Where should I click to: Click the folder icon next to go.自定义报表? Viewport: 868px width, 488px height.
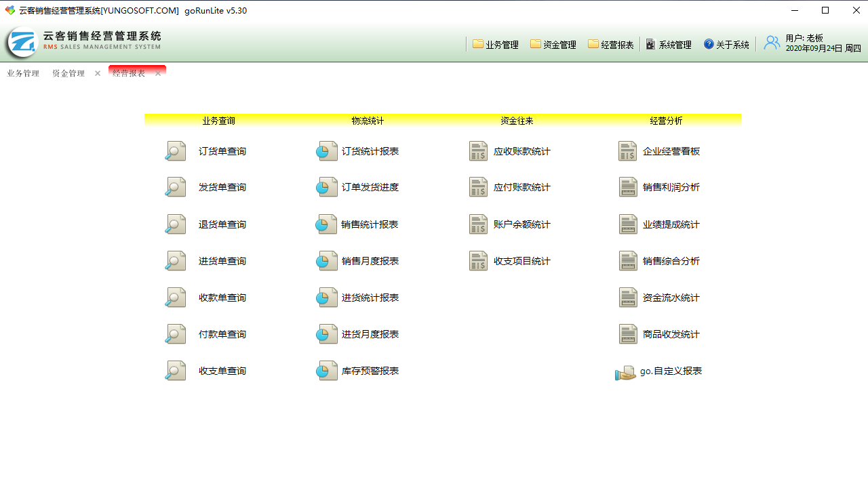click(x=625, y=372)
